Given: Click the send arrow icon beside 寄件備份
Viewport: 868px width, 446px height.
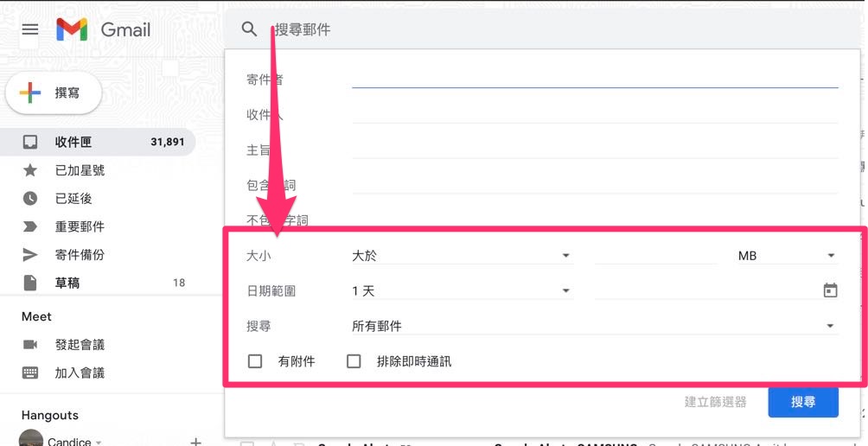Looking at the screenshot, I should coord(30,255).
